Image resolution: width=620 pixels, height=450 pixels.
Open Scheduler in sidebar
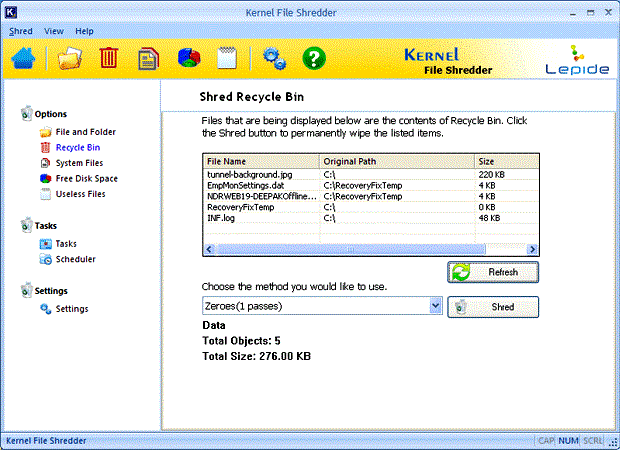tap(76, 259)
